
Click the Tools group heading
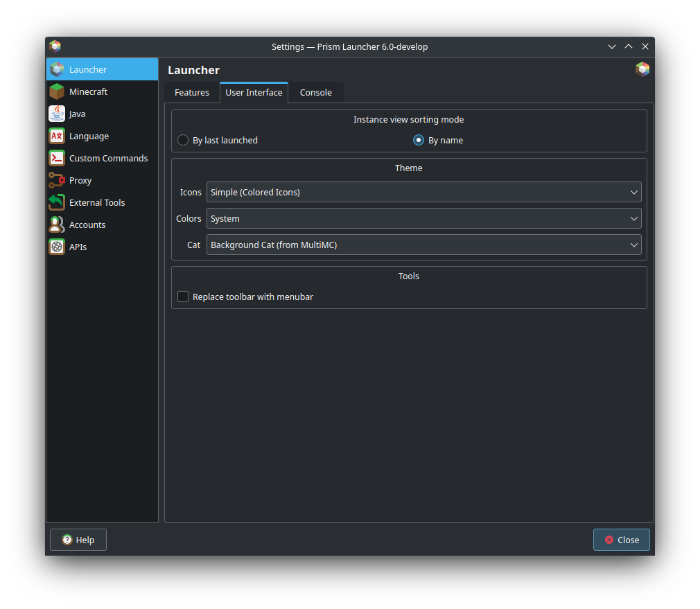408,276
